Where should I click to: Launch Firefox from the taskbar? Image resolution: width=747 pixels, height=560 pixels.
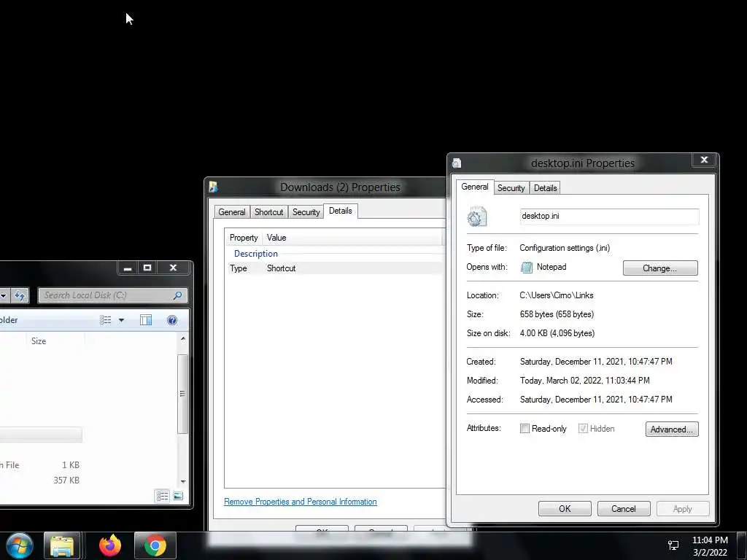(x=110, y=545)
